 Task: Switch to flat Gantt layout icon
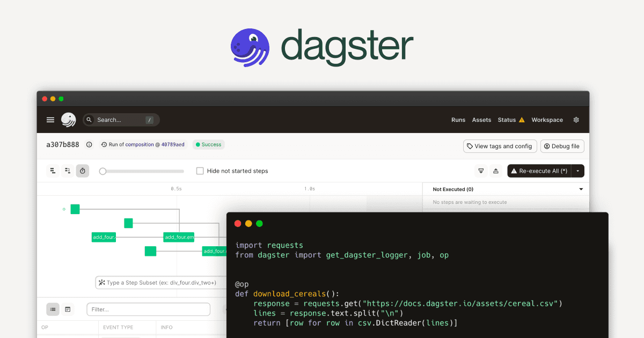click(x=53, y=171)
